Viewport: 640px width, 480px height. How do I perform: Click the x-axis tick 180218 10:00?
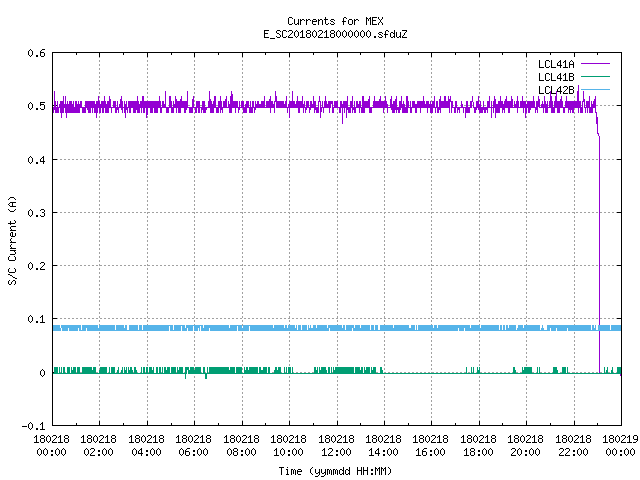289,446
